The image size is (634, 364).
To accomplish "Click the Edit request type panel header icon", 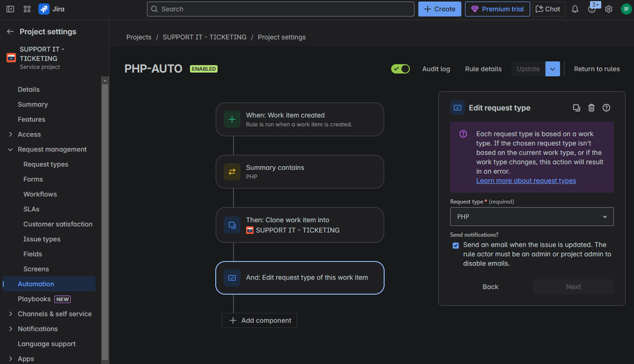I will [458, 108].
